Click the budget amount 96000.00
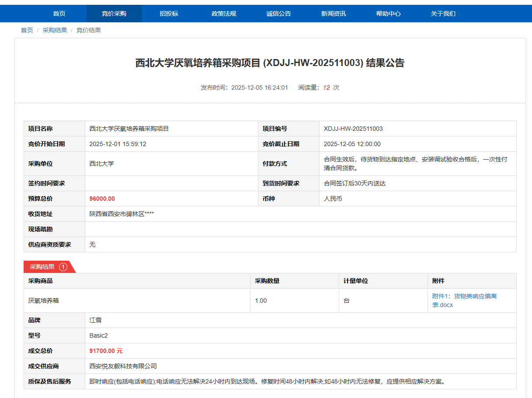 coord(102,199)
